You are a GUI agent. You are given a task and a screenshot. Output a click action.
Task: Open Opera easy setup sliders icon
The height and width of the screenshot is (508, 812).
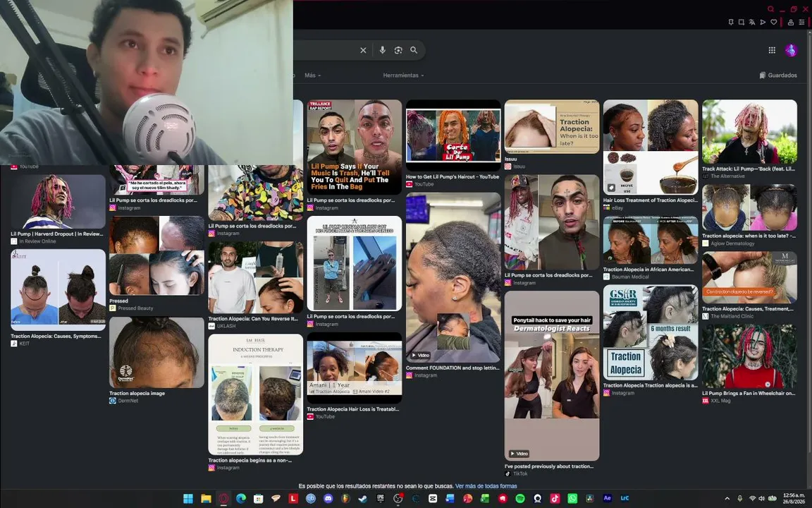click(x=801, y=23)
